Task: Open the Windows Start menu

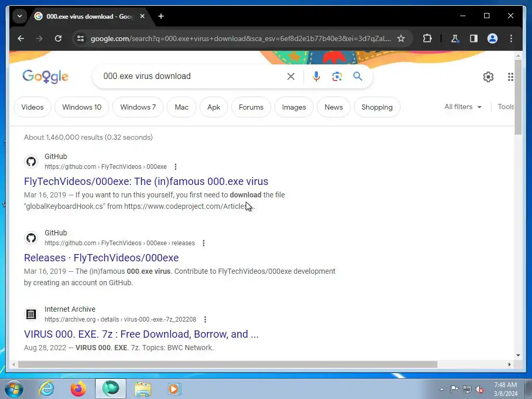Action: [14, 389]
